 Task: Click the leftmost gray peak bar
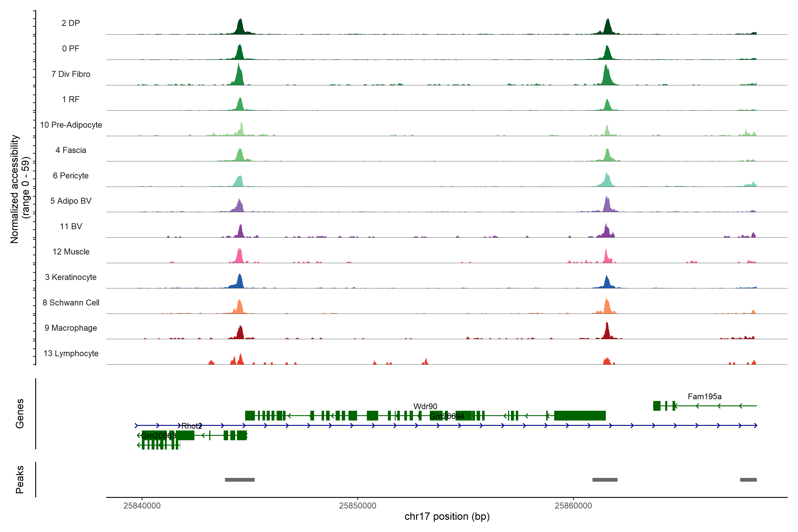[240, 480]
